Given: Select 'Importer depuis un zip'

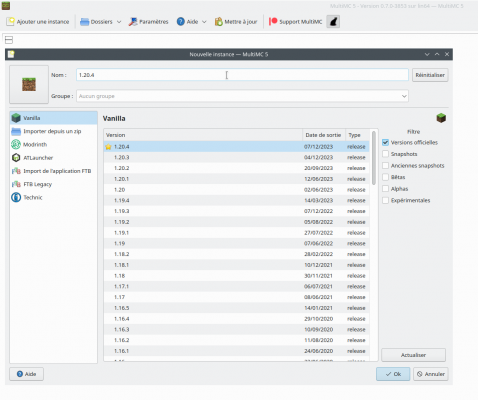Looking at the screenshot, I should point(53,131).
